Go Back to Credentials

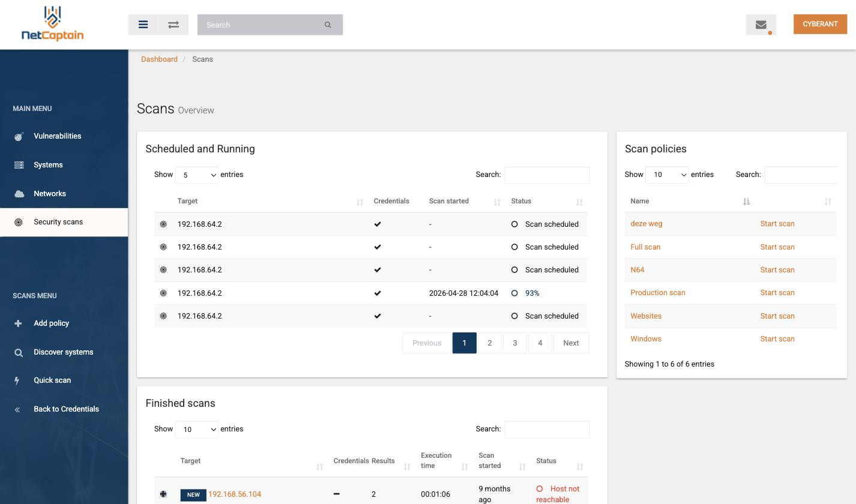coord(66,409)
